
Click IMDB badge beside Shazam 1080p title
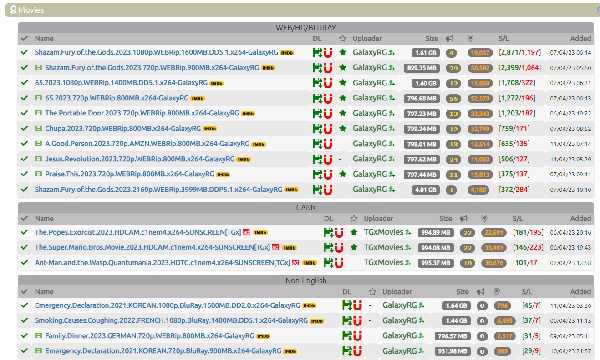287,53
